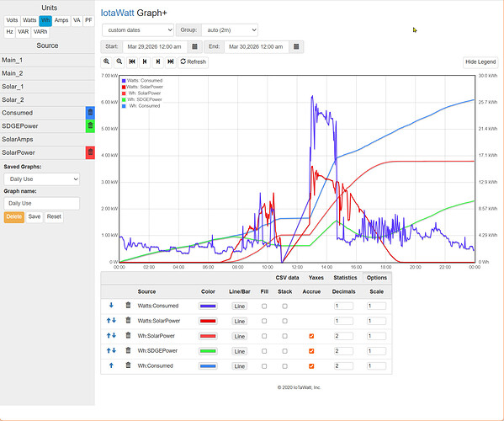The height and width of the screenshot is (421, 504).
Task: Uncheck Accrue for Wh:SolarPower
Action: (x=311, y=336)
